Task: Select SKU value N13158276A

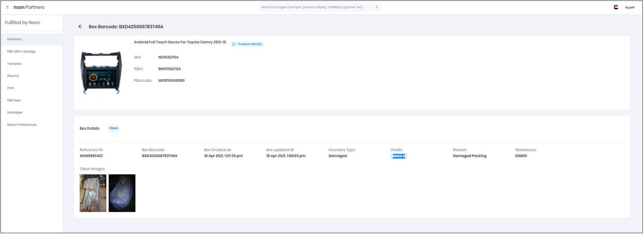Action: [168, 58]
